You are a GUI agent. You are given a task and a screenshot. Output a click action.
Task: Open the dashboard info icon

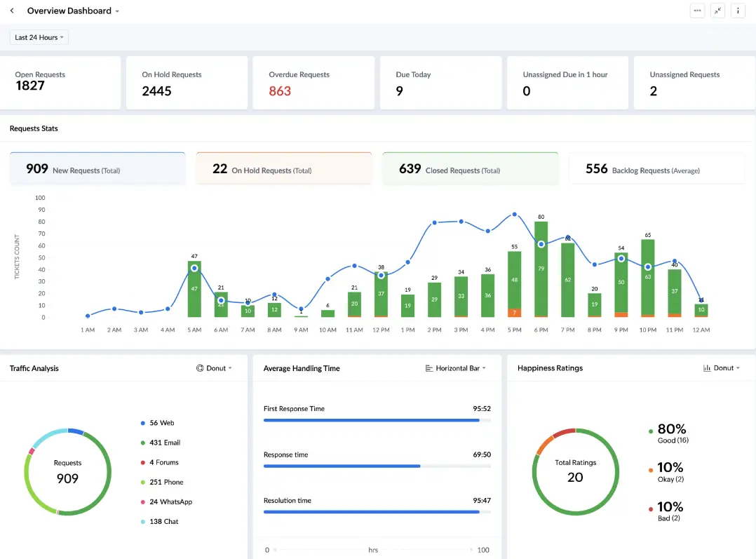click(738, 11)
